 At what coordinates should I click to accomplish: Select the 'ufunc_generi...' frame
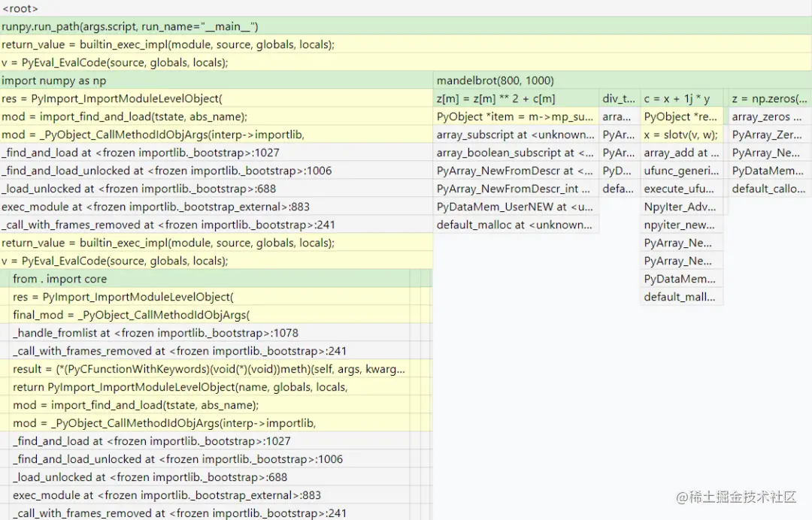tap(681, 171)
